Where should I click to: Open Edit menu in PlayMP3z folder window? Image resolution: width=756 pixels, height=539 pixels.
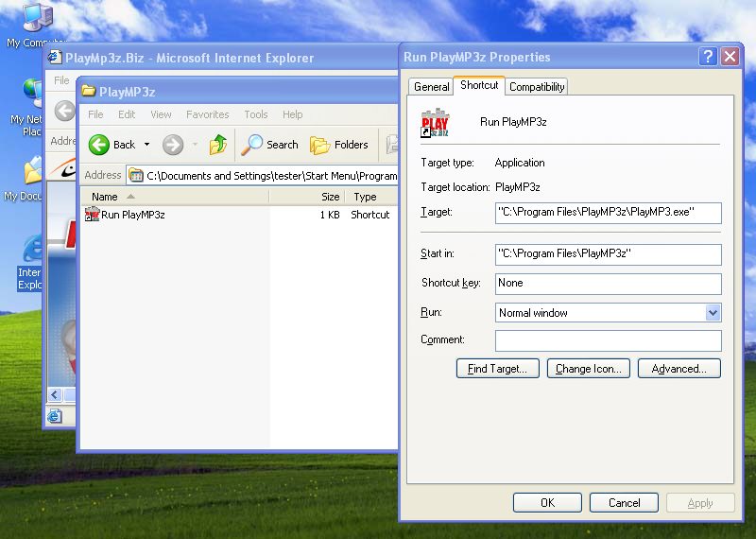coord(127,114)
